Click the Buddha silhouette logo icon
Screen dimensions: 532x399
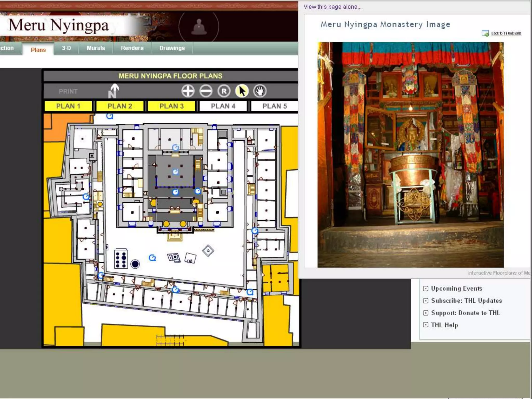199,27
